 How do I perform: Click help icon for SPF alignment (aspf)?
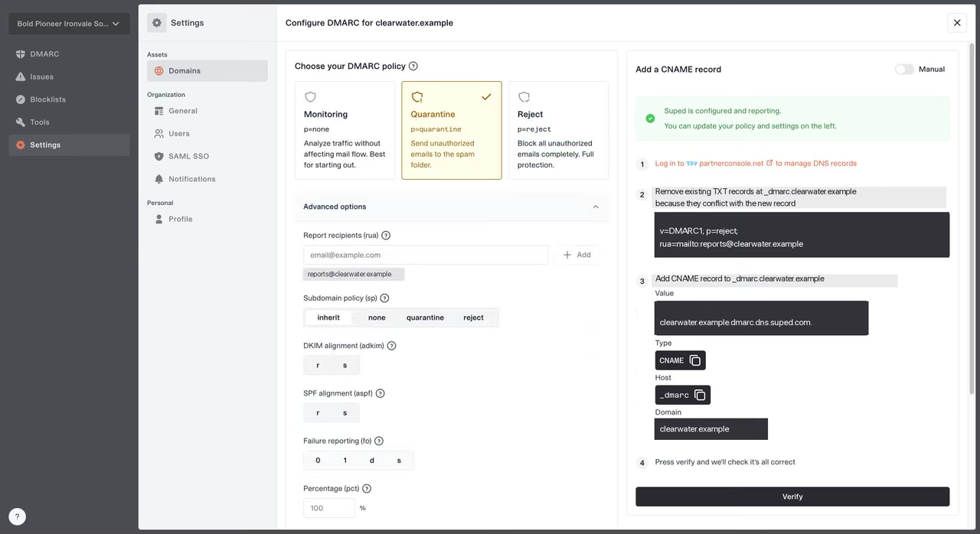click(x=380, y=393)
